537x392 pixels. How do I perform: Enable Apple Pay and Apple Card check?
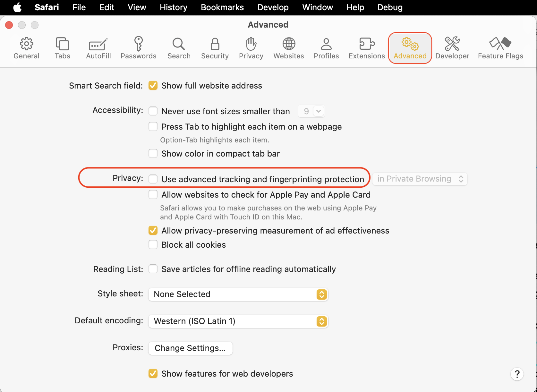point(153,195)
